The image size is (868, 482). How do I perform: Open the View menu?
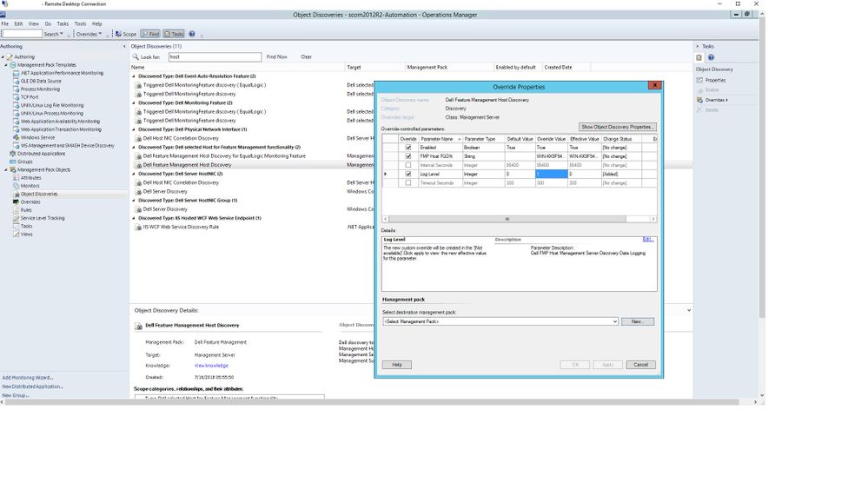pyautogui.click(x=34, y=23)
